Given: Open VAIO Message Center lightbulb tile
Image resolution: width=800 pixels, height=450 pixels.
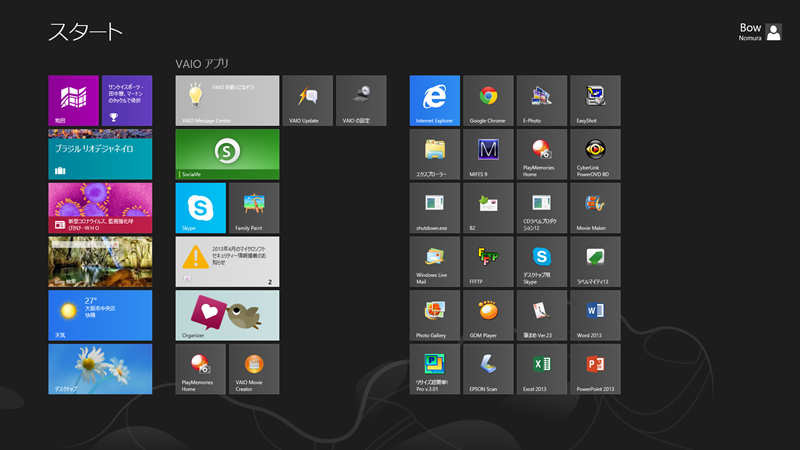Looking at the screenshot, I should [228, 101].
